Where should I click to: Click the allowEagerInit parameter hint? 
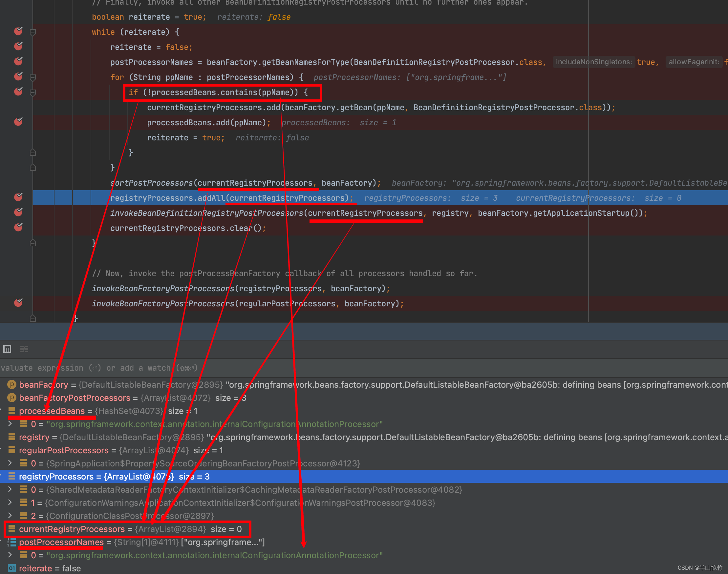tap(694, 62)
